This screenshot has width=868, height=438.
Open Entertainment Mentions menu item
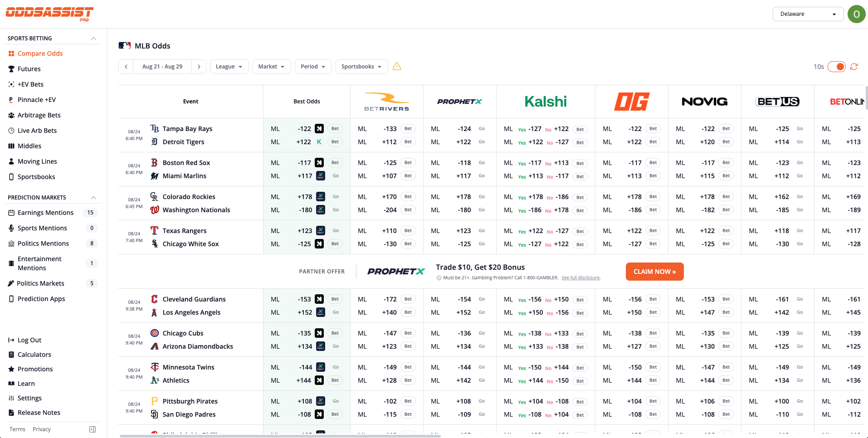53,263
